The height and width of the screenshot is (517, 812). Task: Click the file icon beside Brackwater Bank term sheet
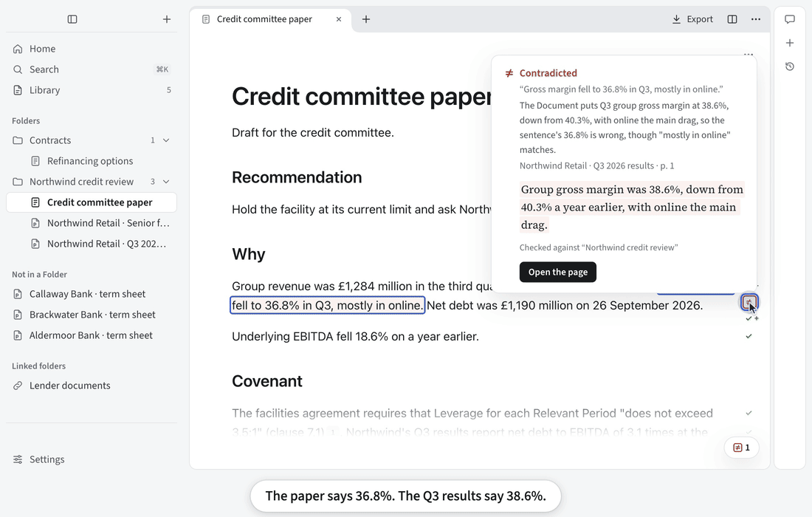click(18, 315)
